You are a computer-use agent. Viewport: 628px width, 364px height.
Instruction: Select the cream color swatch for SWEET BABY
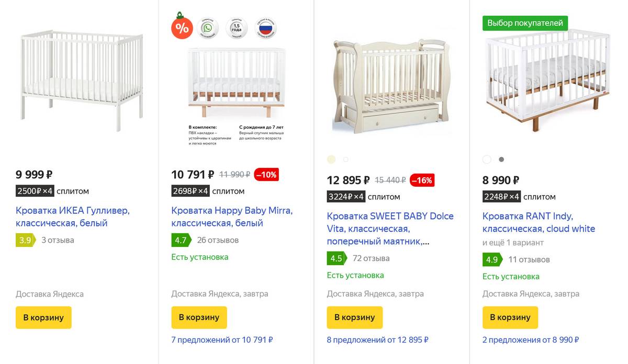click(x=331, y=160)
